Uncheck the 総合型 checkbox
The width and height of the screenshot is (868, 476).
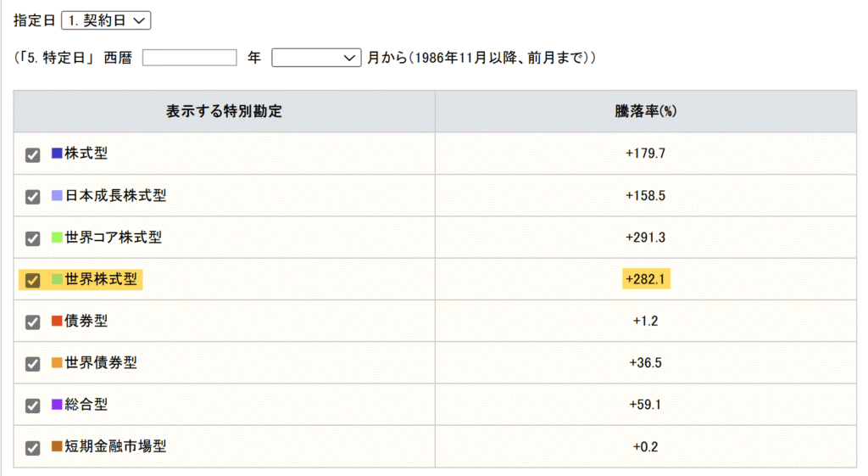pos(33,406)
